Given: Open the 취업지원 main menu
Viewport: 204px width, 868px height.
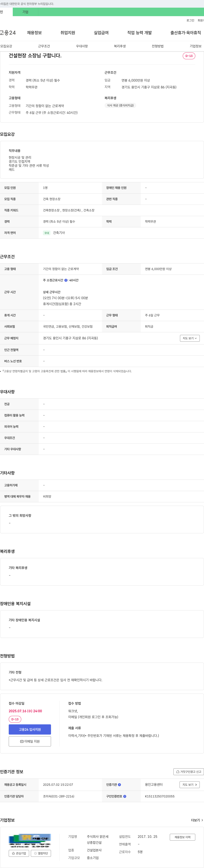Looking at the screenshot, I should (x=68, y=33).
